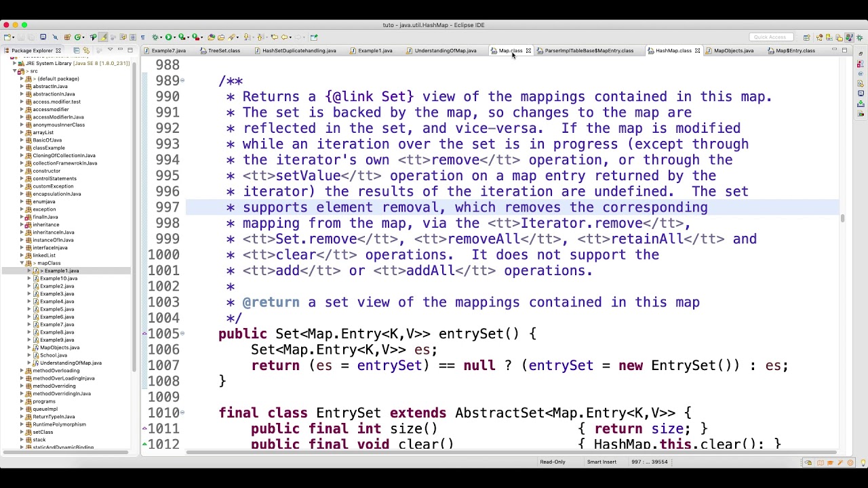The height and width of the screenshot is (488, 868).
Task: Collapse the src folder arrow
Action: click(14, 71)
